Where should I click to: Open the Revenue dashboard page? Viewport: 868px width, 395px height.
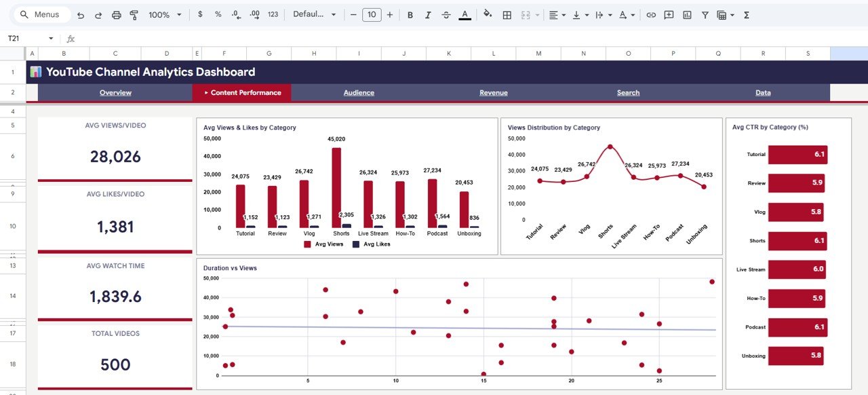[x=493, y=92]
